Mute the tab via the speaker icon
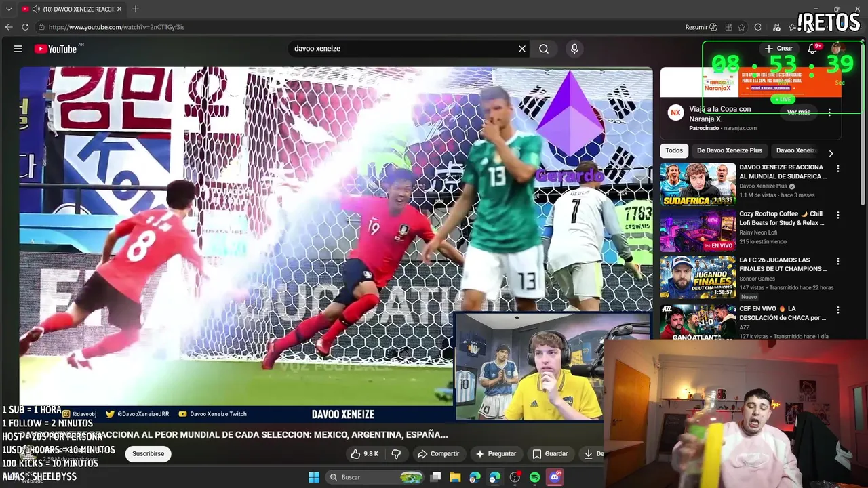This screenshot has width=868, height=488. pos(36,9)
